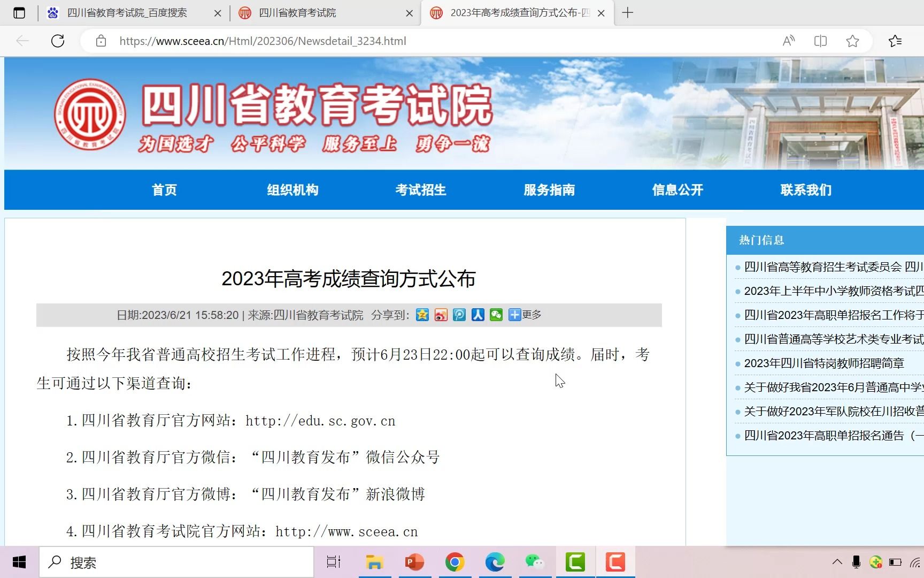Open WeChat from the taskbar

pyautogui.click(x=535, y=562)
